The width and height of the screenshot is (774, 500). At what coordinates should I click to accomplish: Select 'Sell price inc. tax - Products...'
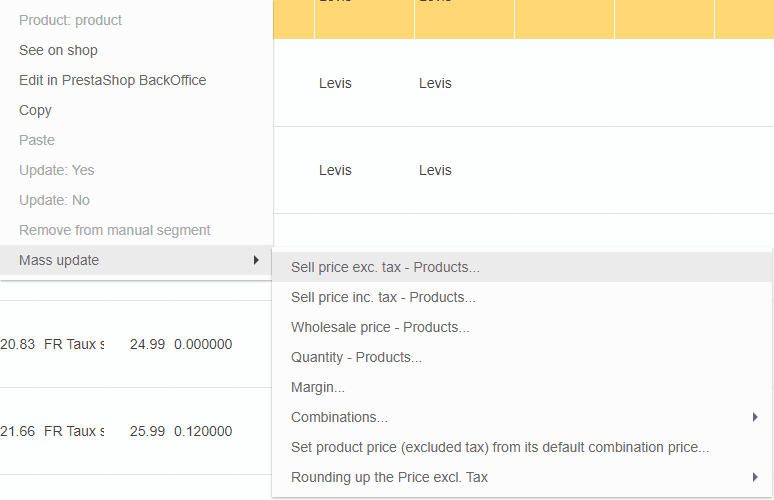(383, 297)
